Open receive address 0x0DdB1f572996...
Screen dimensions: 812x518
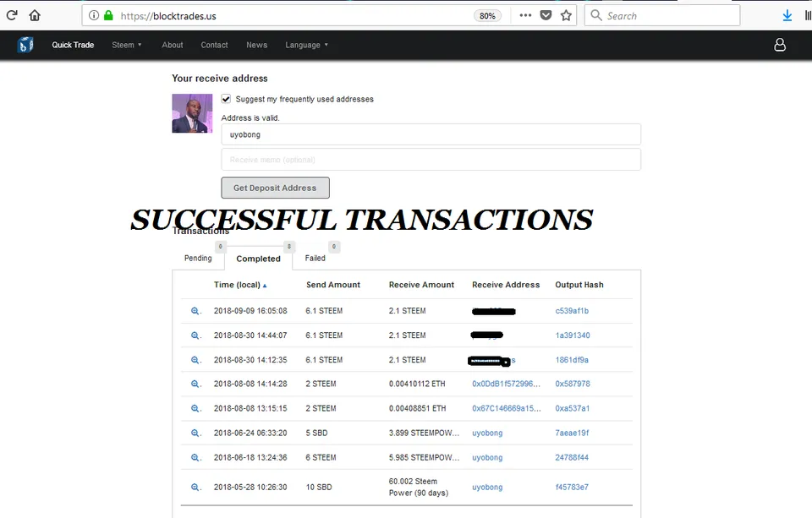(506, 384)
